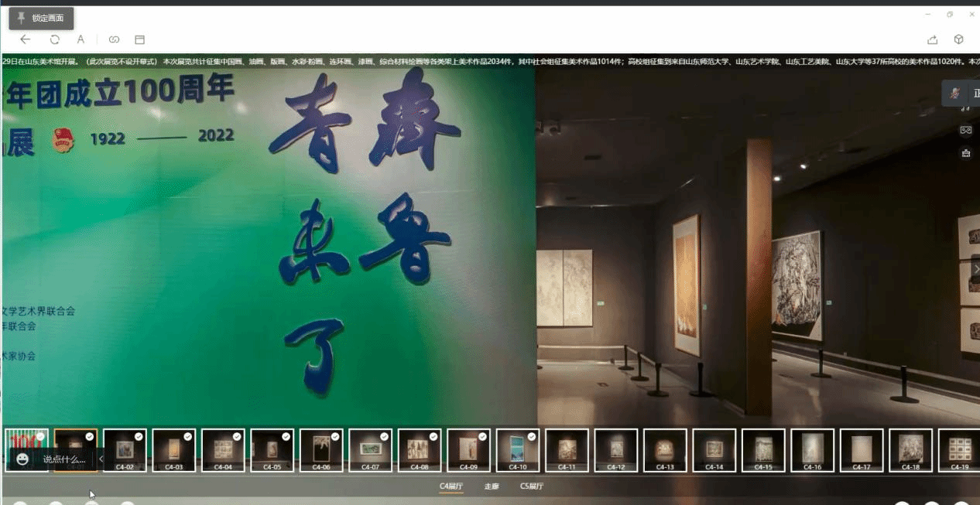Collapse the comment box with left chevron
Screen dimensions: 980x505
pyautogui.click(x=101, y=459)
